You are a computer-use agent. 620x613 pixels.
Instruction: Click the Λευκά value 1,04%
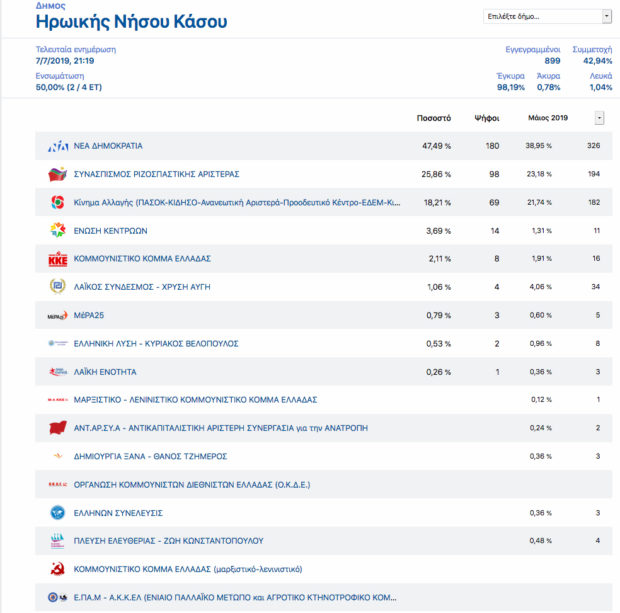coord(601,87)
